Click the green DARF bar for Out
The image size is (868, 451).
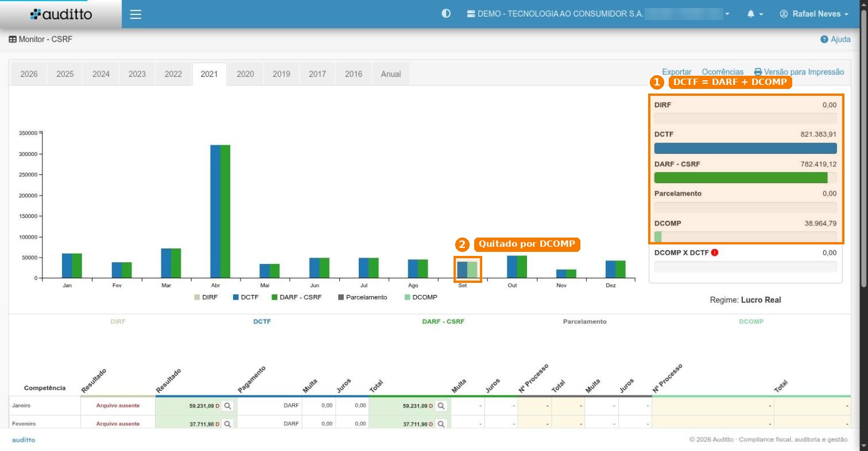[522, 267]
